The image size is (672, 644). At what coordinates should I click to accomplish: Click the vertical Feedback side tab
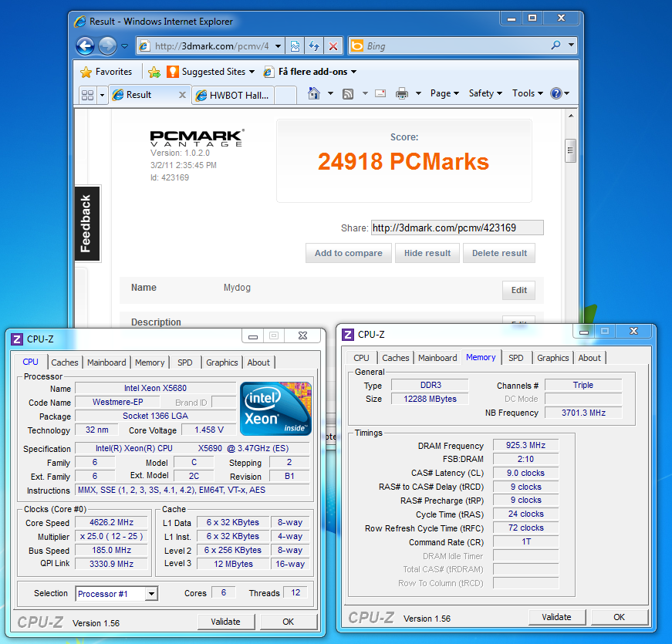87,224
